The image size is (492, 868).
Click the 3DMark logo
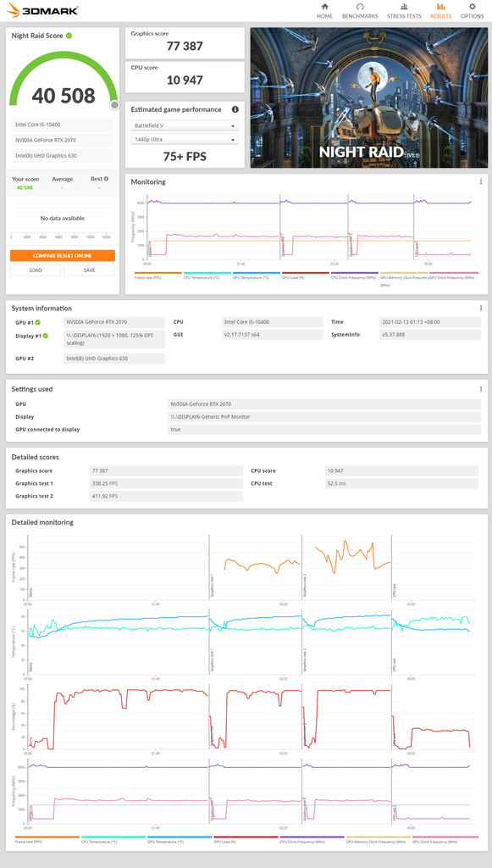42,10
